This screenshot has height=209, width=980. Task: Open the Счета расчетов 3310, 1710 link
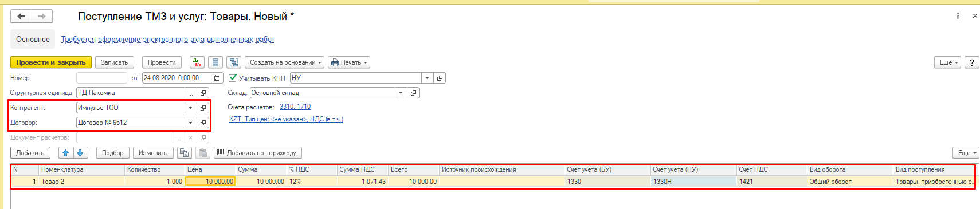[x=295, y=107]
